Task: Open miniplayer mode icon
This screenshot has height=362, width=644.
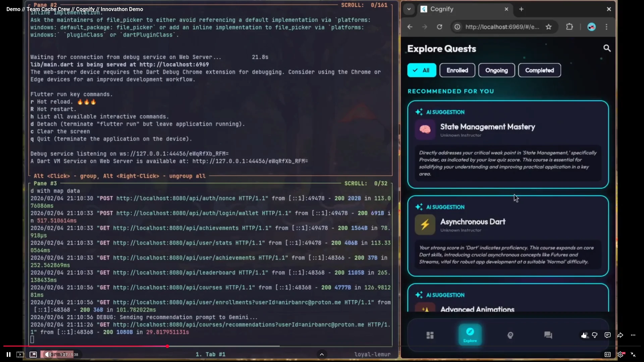Action: click(33, 354)
